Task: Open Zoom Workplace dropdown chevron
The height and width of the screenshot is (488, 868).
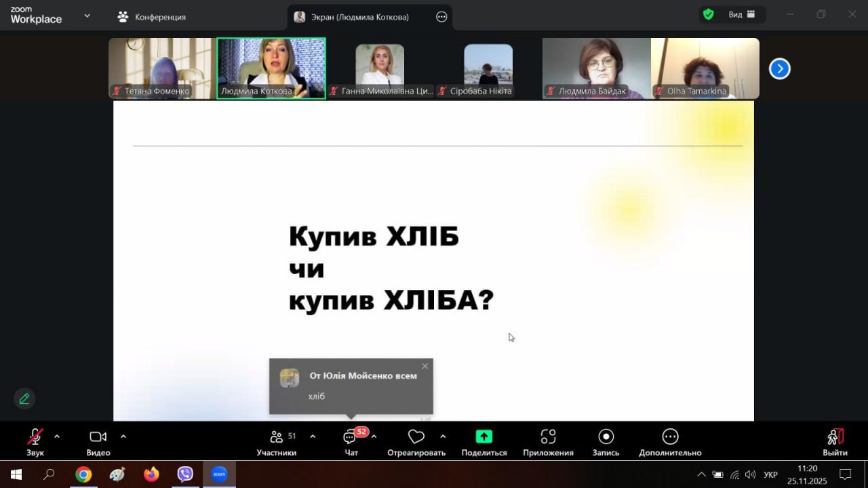Action: [x=87, y=16]
